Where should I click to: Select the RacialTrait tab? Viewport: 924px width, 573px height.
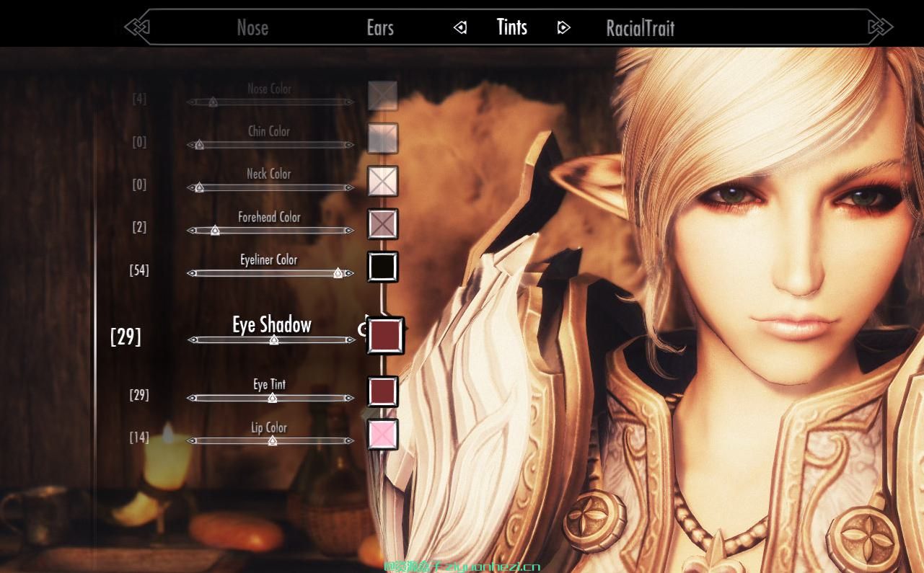640,28
